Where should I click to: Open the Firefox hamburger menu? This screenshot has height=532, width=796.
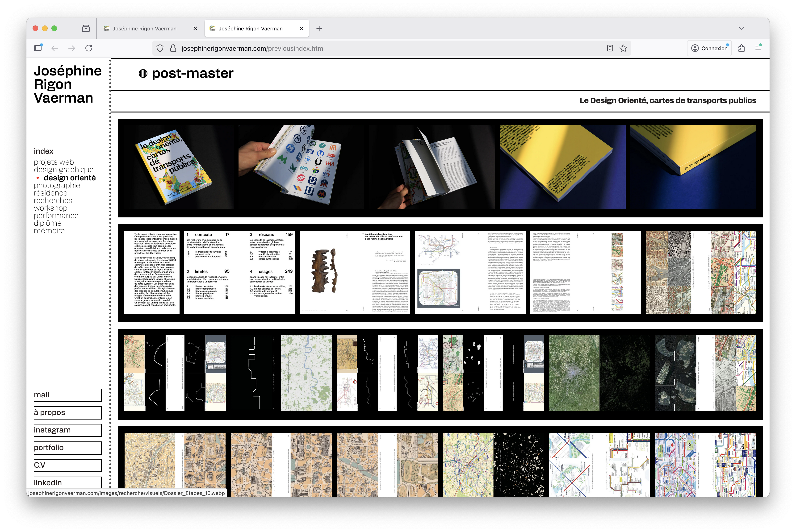pyautogui.click(x=758, y=48)
